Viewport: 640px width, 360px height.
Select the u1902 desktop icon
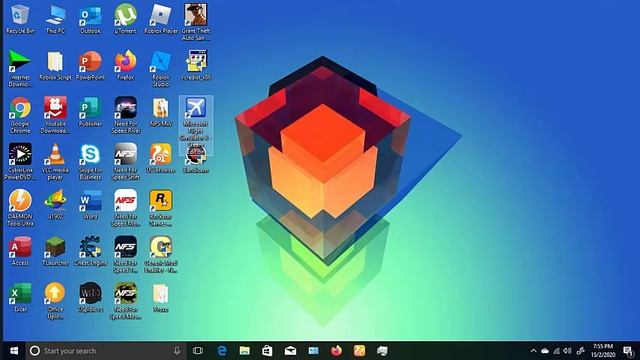55,205
